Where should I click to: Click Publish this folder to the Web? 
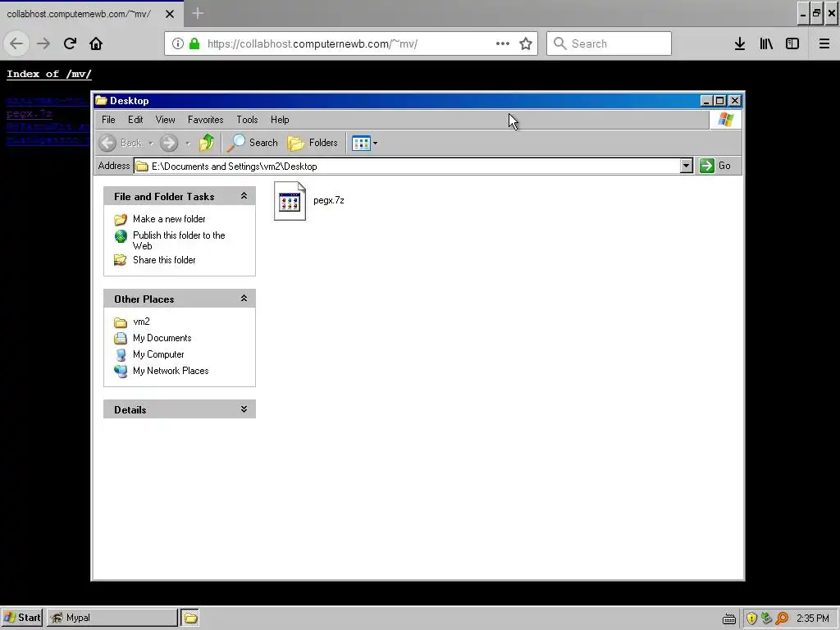tap(179, 240)
